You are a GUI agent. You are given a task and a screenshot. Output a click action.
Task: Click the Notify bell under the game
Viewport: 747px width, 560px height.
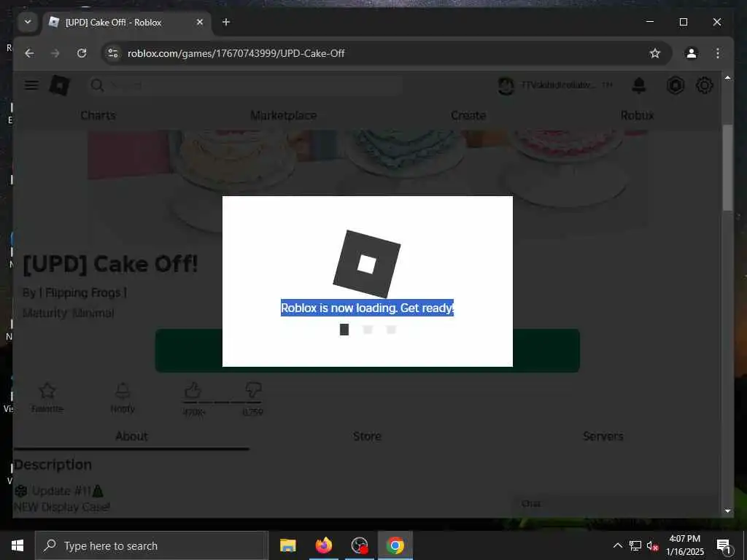point(123,397)
